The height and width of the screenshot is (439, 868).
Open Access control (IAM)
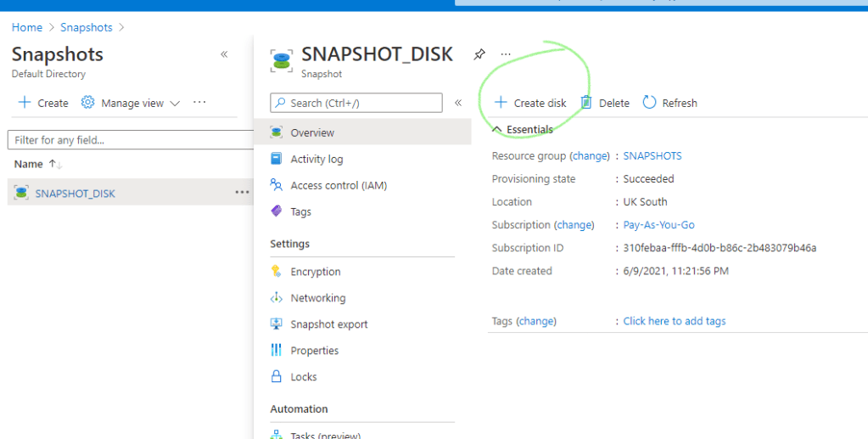point(338,185)
